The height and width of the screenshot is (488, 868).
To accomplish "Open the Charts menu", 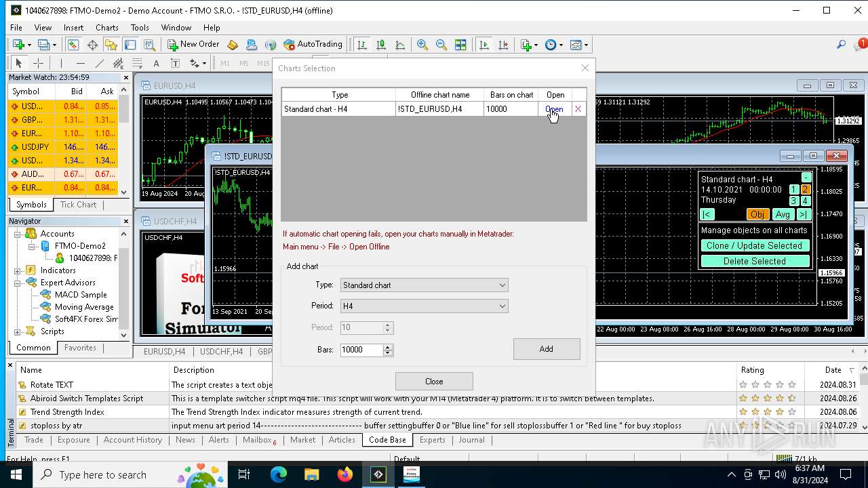I will tap(106, 28).
